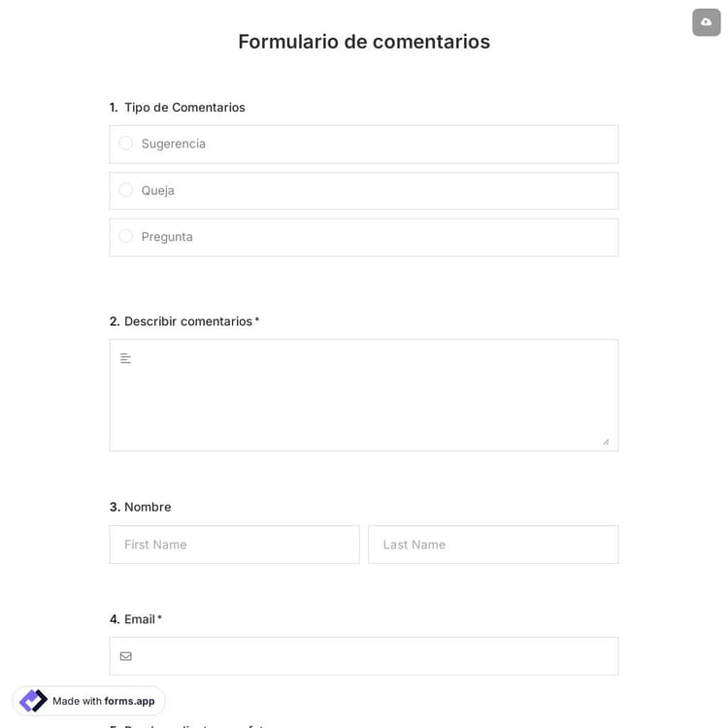The image size is (728, 728).
Task: Click the Formulario de comentarios heading
Action: (364, 42)
